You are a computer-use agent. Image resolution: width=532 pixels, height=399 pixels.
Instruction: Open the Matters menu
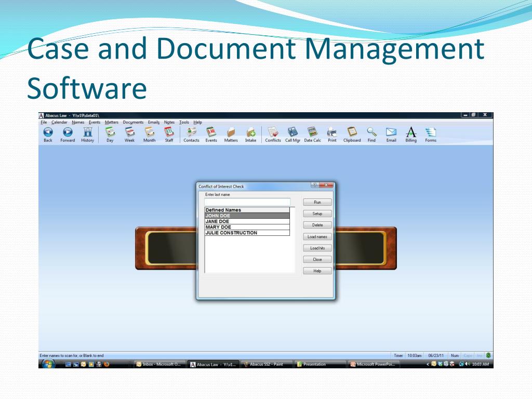point(112,122)
